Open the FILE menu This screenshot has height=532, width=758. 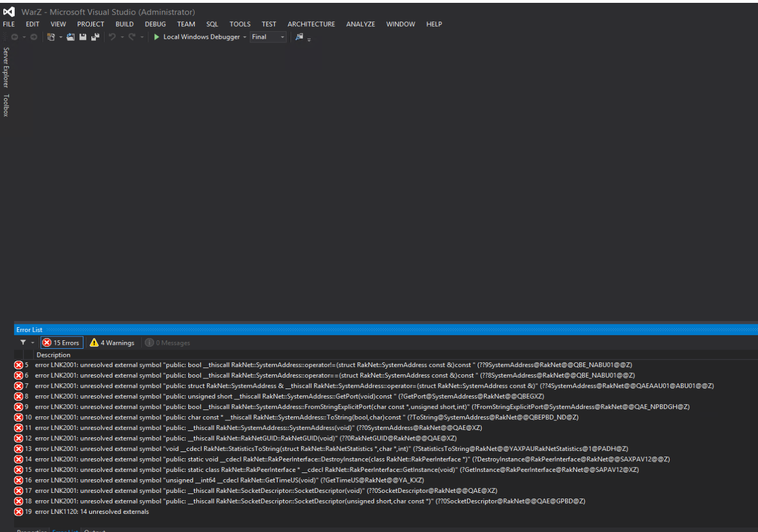click(x=9, y=24)
